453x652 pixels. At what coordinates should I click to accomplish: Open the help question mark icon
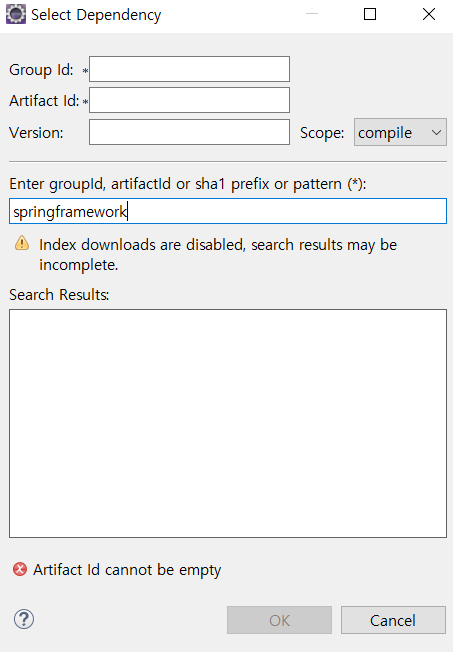click(24, 619)
